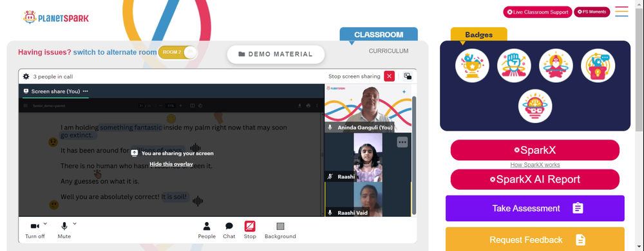Expand the camera options chevron
This screenshot has width=644, height=251.
click(45, 223)
